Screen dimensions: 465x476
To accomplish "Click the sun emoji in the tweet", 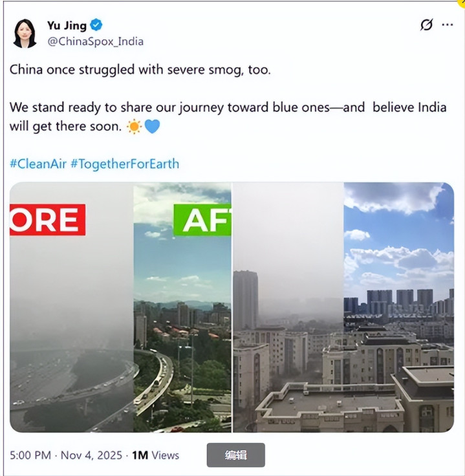I will (134, 127).
